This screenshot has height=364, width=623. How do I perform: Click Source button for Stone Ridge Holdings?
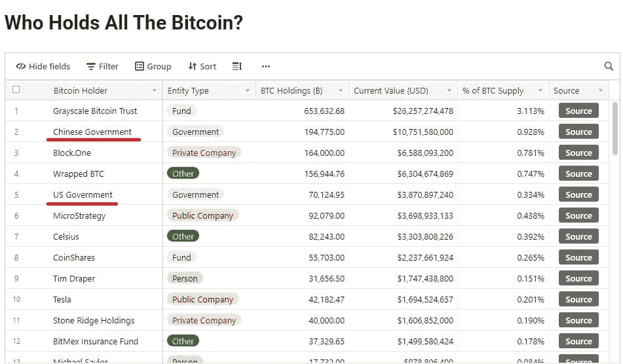578,320
